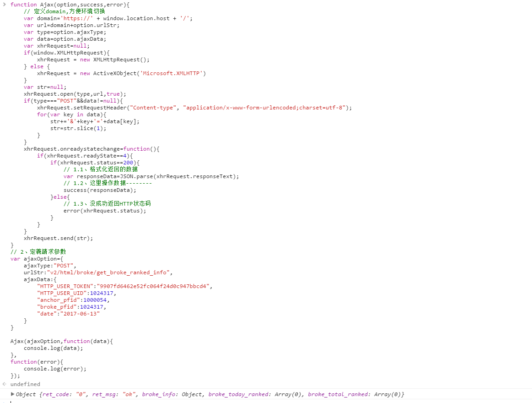The image size is (532, 403).
Task: Click the console input prompt arrow
Action: click(x=5, y=5)
